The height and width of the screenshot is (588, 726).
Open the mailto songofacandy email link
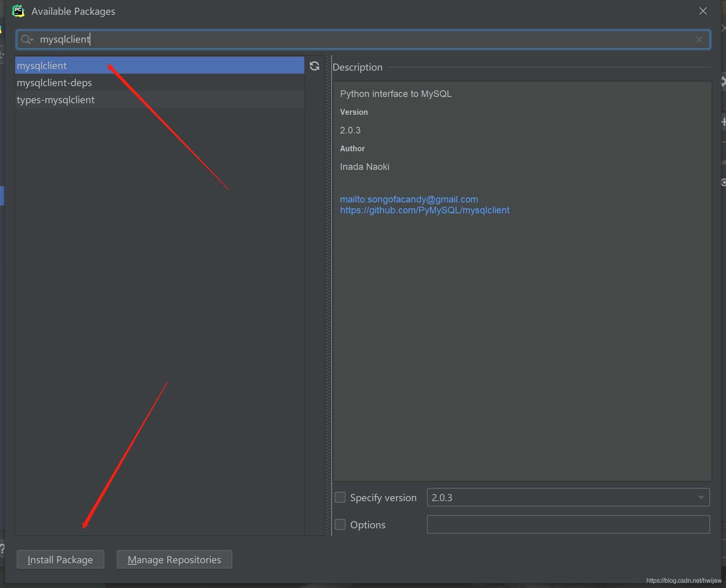coord(409,199)
